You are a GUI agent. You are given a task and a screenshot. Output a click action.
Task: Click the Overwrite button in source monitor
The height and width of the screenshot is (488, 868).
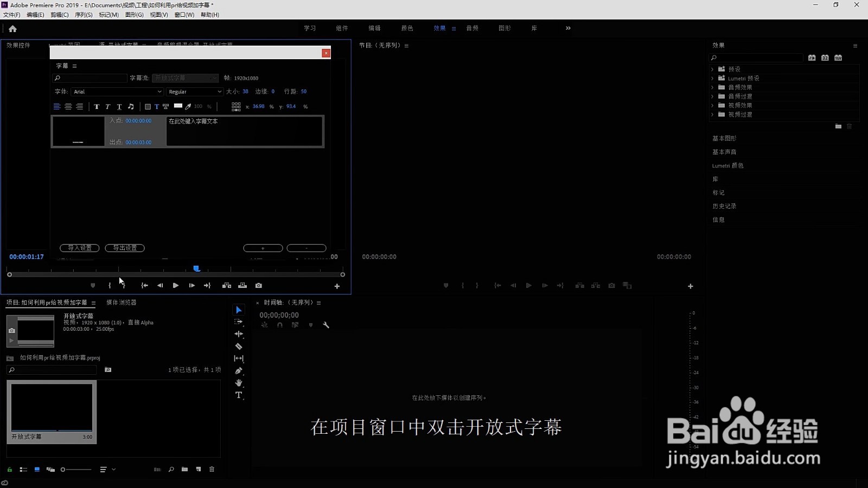tap(242, 286)
